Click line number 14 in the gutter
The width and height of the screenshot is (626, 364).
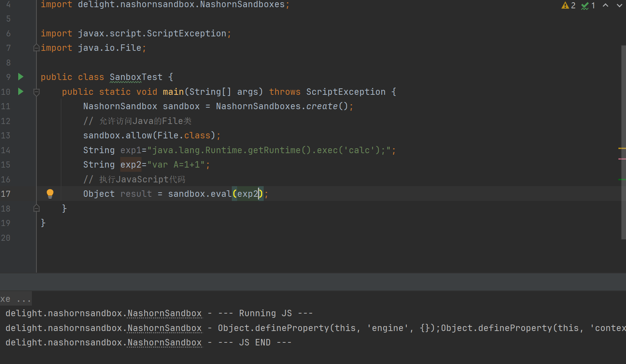click(6, 150)
